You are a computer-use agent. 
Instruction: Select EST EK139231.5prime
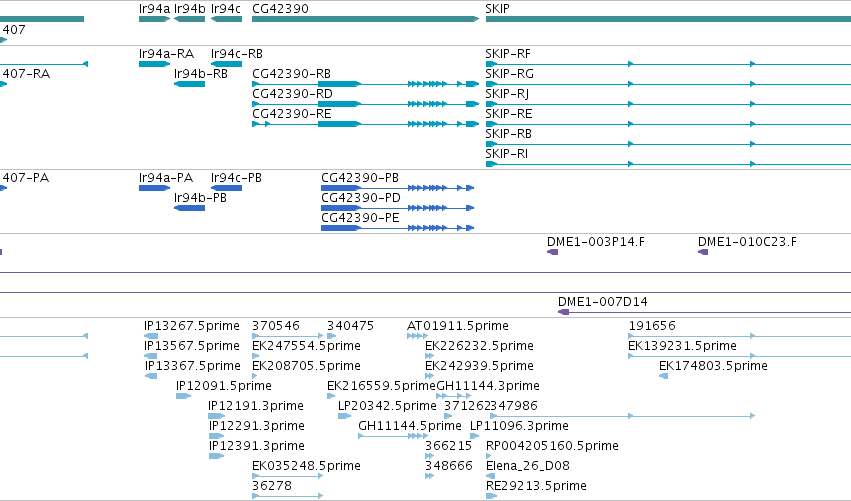coord(739,357)
